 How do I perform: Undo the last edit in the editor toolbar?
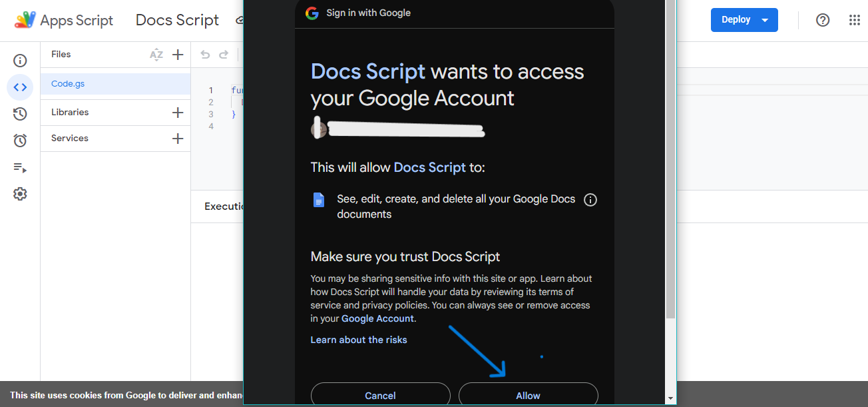tap(205, 55)
